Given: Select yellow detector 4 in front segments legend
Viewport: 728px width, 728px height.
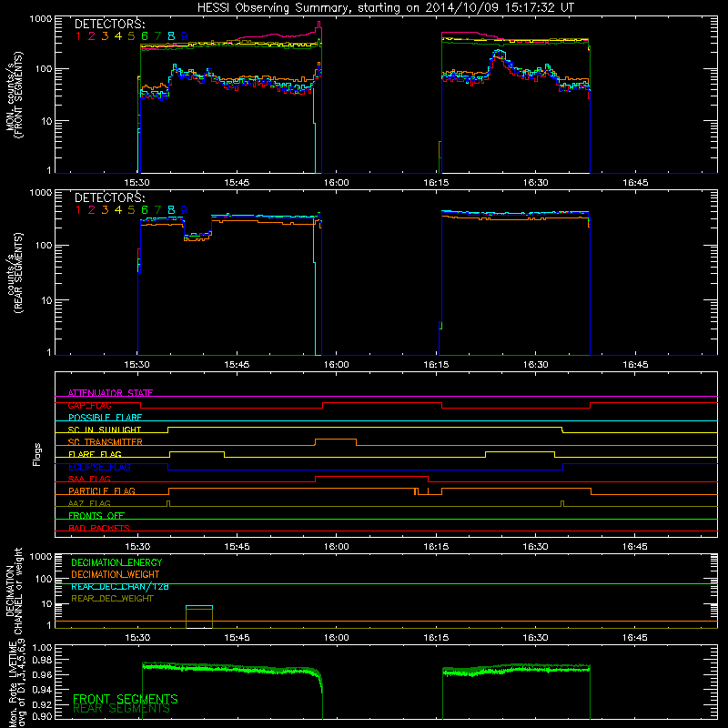Looking at the screenshot, I should tap(118, 36).
